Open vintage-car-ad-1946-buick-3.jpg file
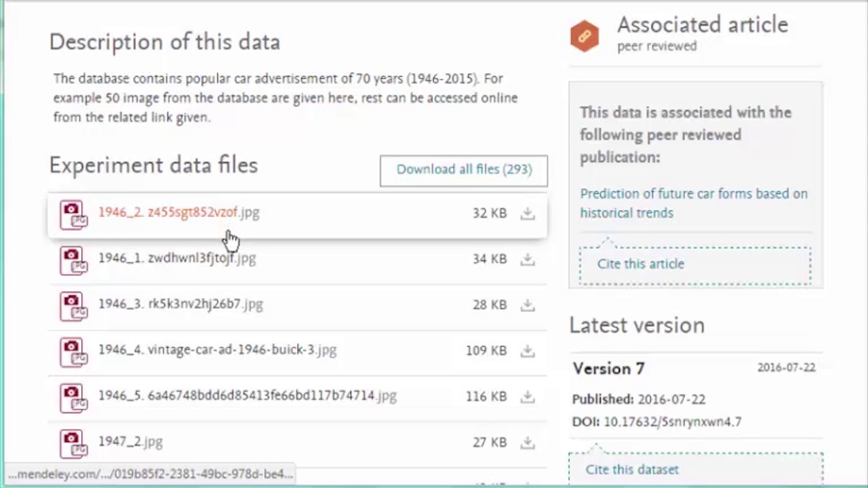 point(217,350)
